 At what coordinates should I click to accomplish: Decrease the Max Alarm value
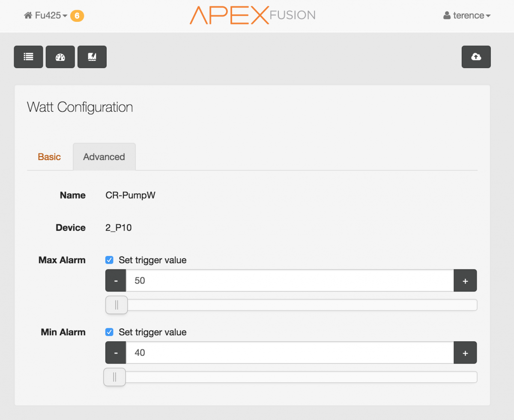116,281
